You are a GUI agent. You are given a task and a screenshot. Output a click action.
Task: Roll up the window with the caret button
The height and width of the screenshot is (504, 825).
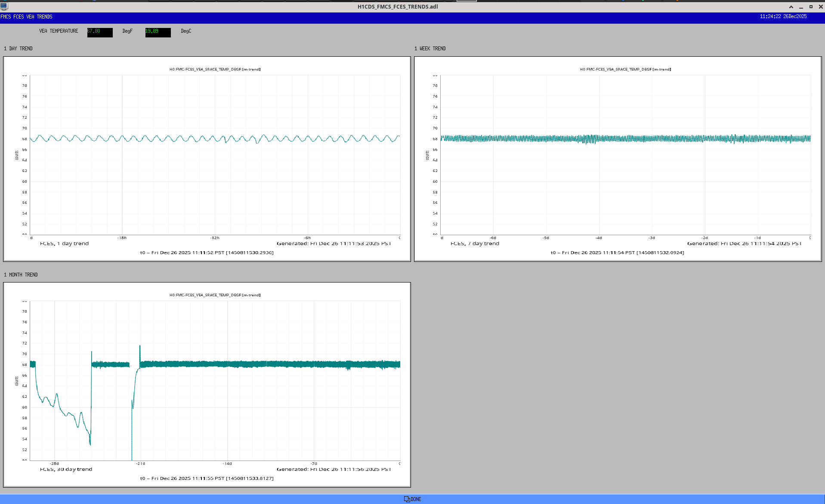coord(791,7)
